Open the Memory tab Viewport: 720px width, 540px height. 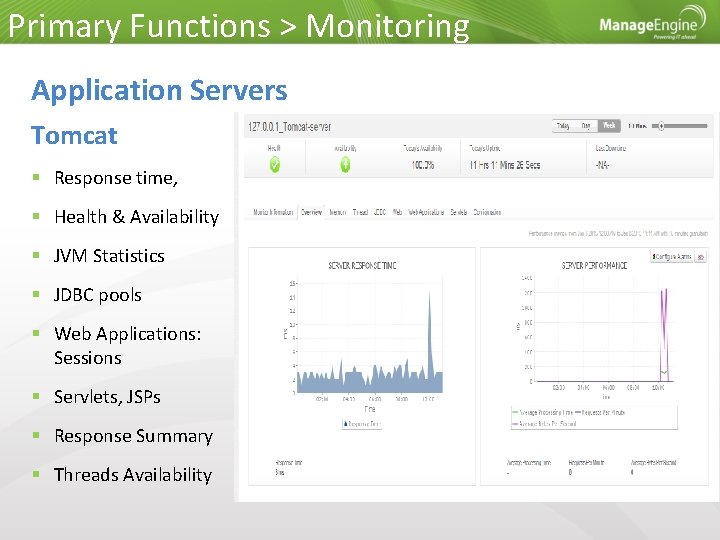click(338, 212)
